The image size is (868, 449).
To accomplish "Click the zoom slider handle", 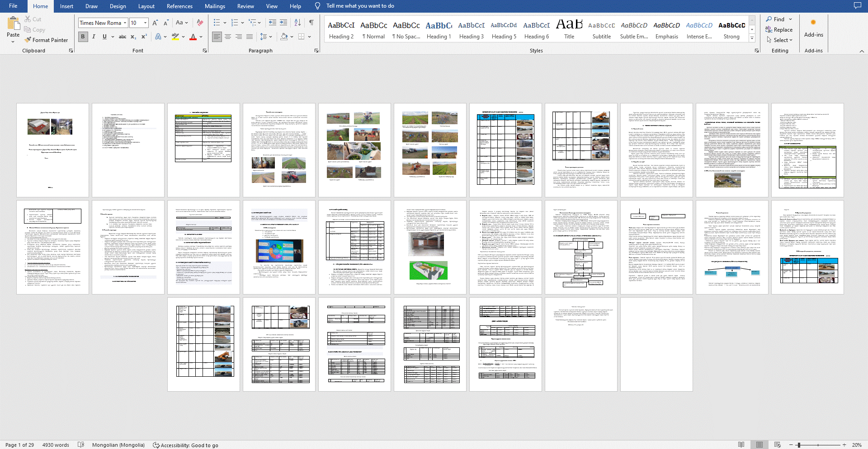I will 799,445.
